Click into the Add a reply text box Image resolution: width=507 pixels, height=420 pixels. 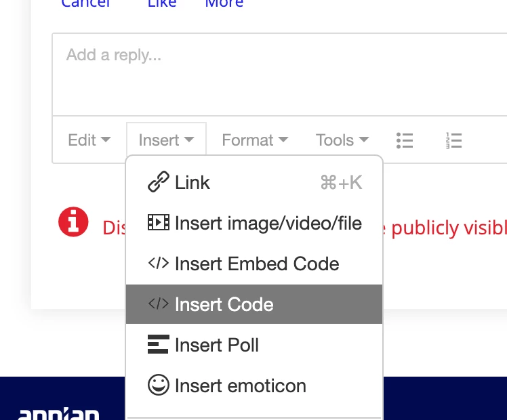click(x=279, y=75)
